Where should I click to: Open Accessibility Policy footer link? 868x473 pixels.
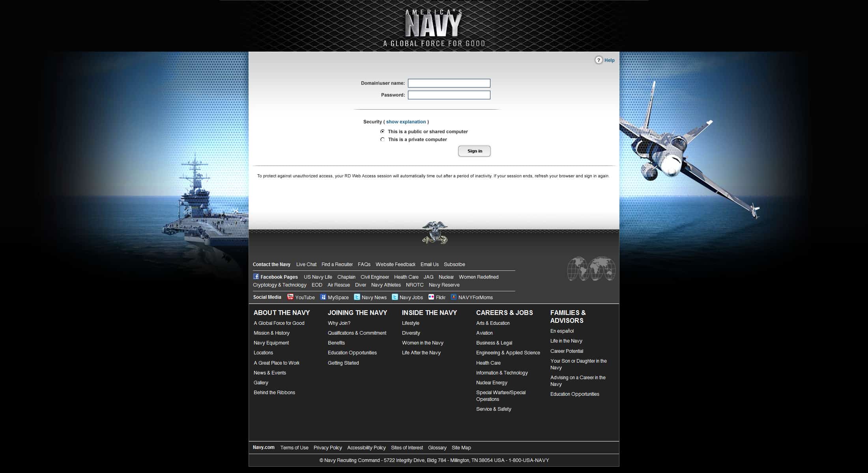[367, 448]
